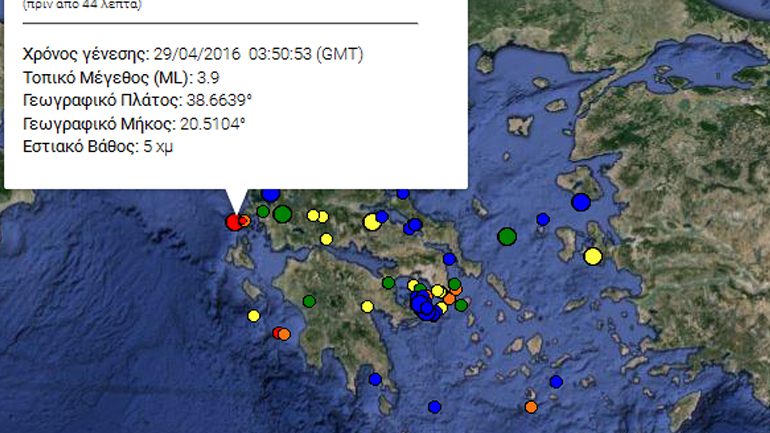The width and height of the screenshot is (770, 433).
Task: Select the small green marker just right of the orange popup-side marker
Action: click(263, 212)
